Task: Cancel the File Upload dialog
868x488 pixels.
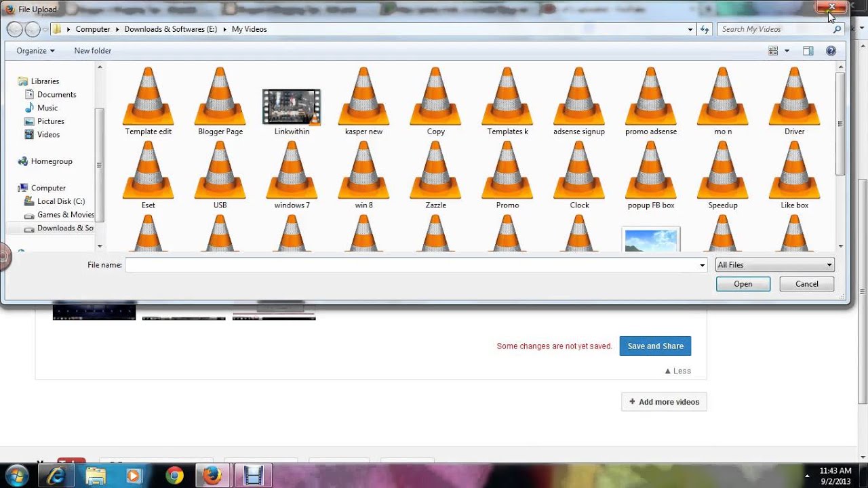Action: (x=807, y=284)
